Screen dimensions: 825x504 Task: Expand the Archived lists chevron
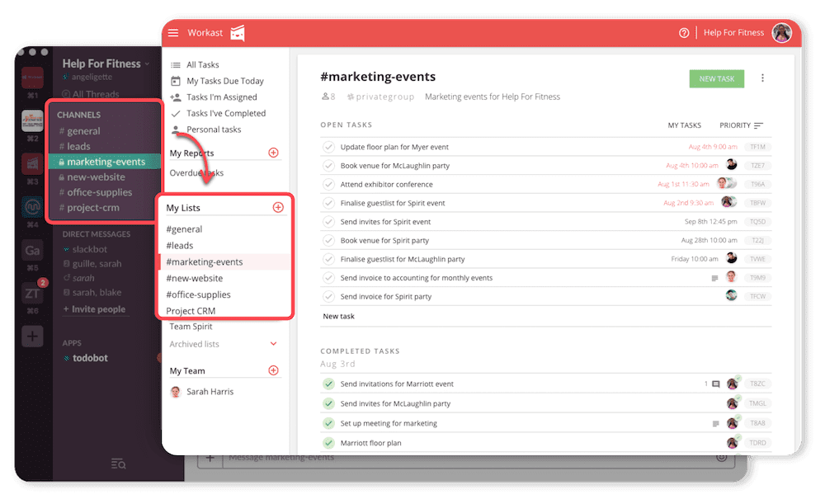pos(273,343)
